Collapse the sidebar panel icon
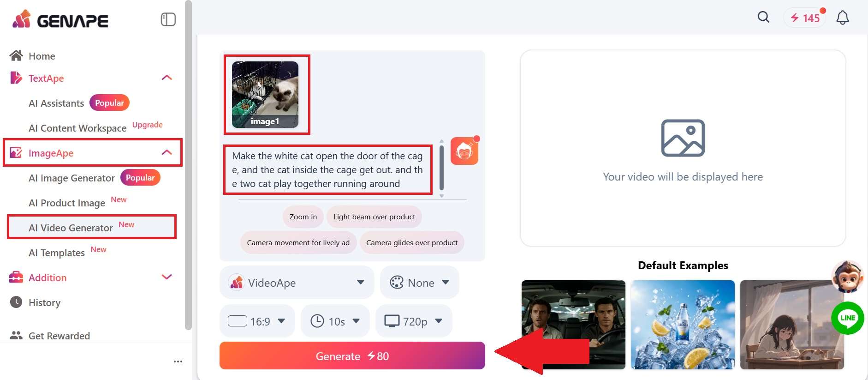The width and height of the screenshot is (868, 380). point(168,19)
